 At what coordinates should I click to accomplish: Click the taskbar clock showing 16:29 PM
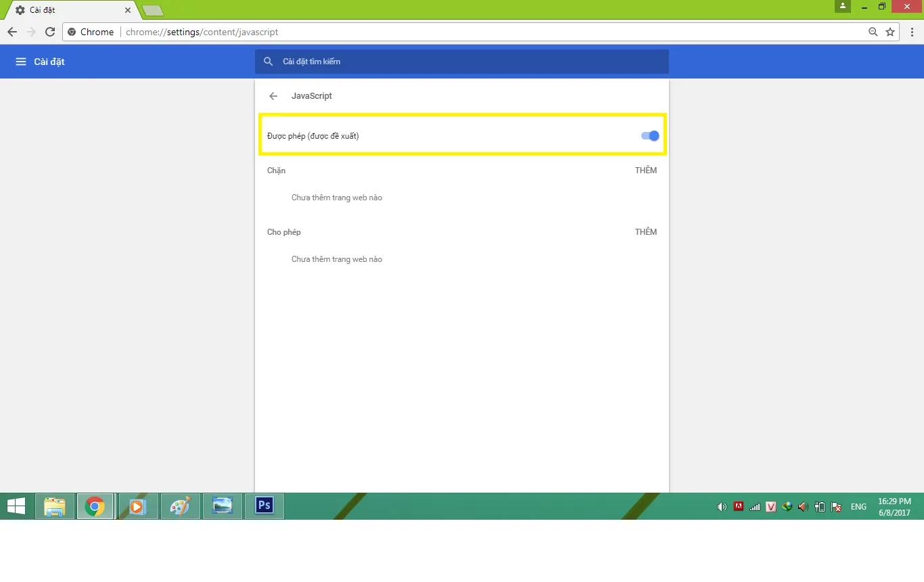895,507
